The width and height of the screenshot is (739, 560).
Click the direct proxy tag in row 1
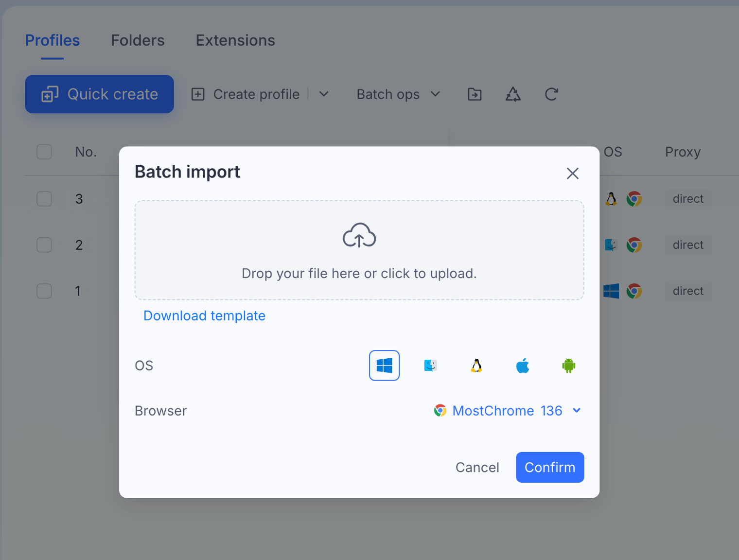688,291
